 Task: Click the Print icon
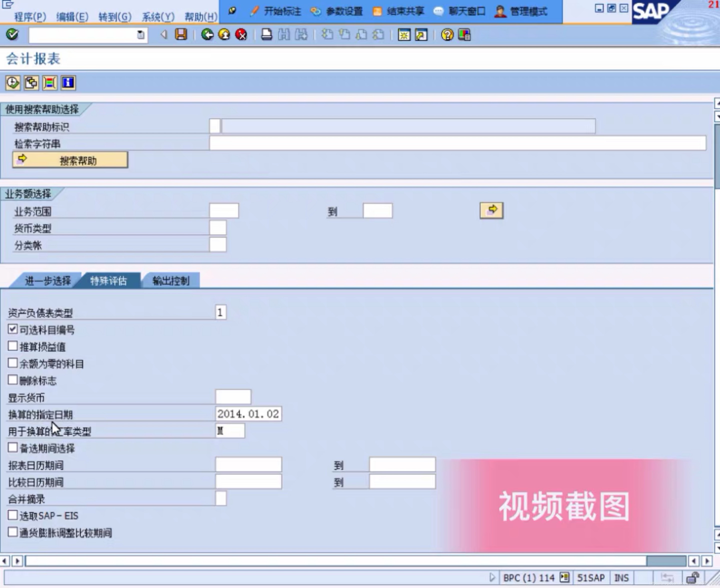266,35
